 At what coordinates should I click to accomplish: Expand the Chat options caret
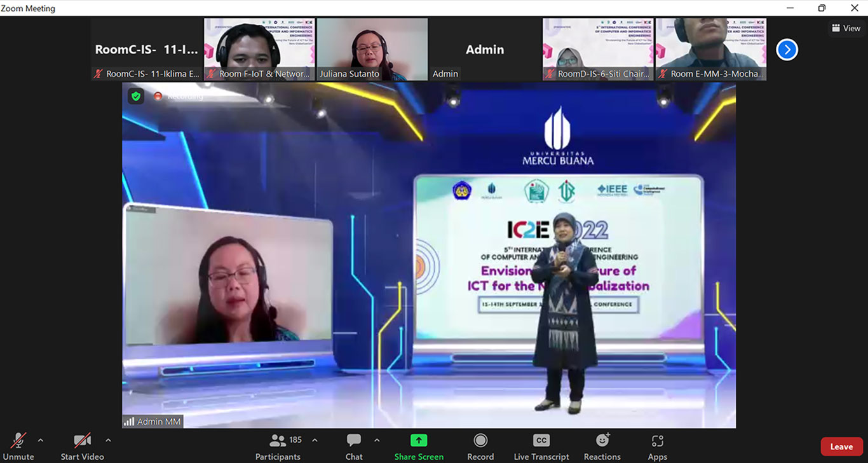[377, 440]
